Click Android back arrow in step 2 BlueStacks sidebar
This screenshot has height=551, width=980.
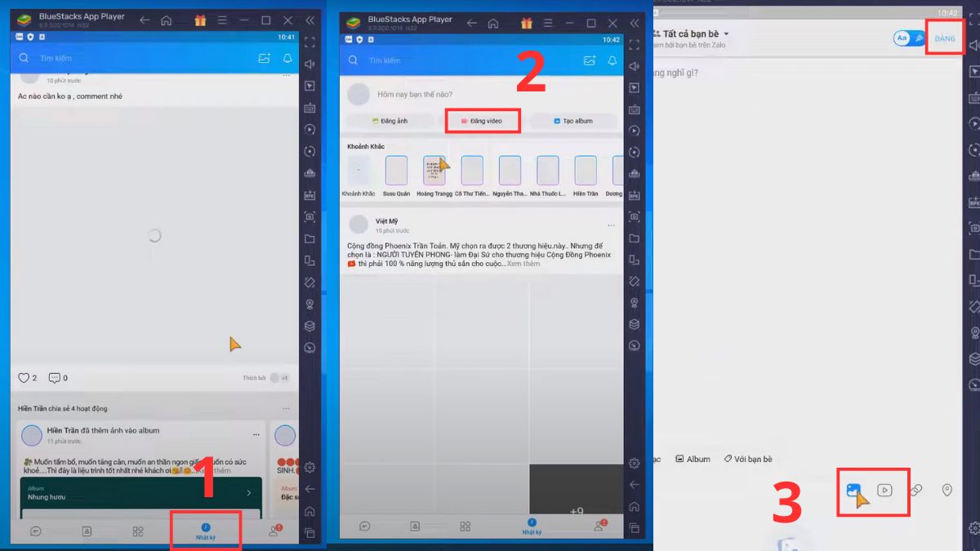[x=635, y=486]
